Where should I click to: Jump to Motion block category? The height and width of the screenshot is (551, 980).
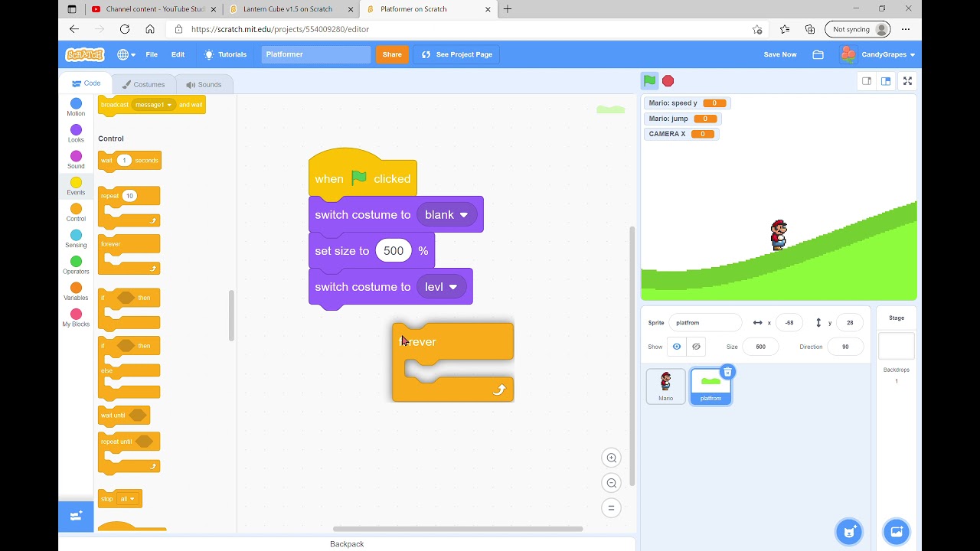tap(76, 107)
